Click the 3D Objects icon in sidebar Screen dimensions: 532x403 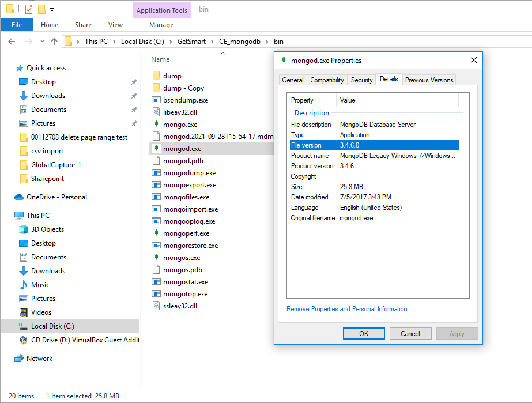click(24, 229)
